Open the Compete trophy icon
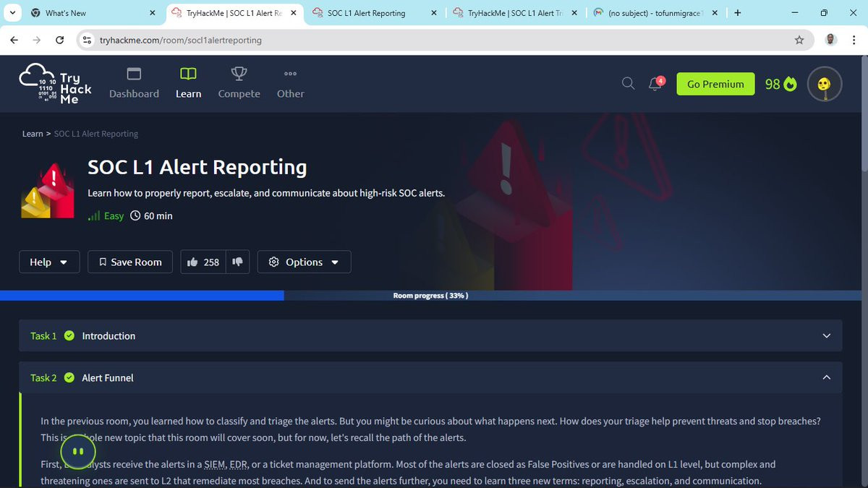Screen dimensions: 868x488 tap(239, 74)
